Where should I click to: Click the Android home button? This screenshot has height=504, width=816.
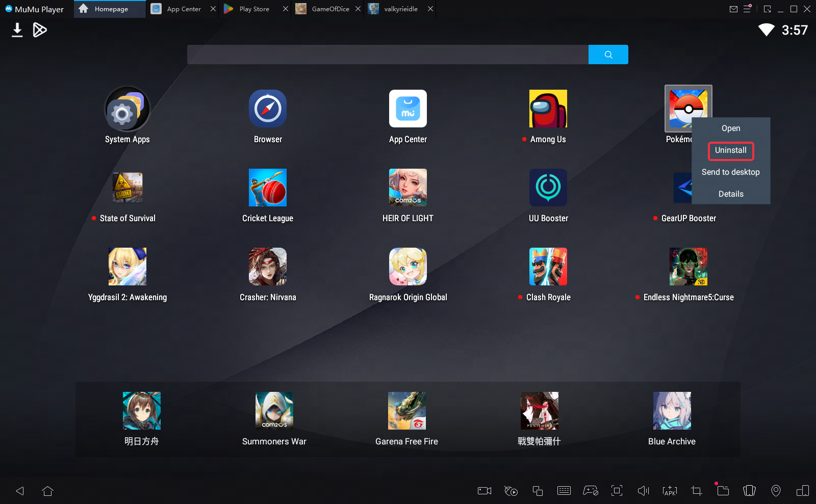[48, 491]
